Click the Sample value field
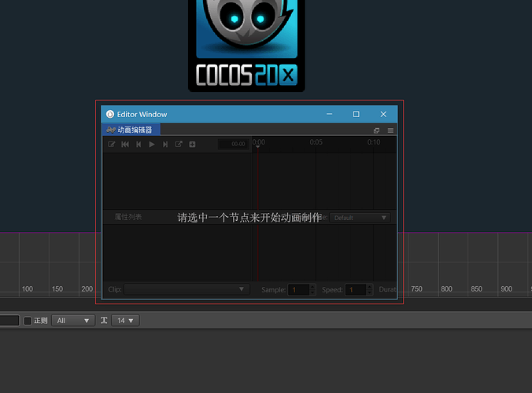The height and width of the screenshot is (393, 532). coord(298,290)
